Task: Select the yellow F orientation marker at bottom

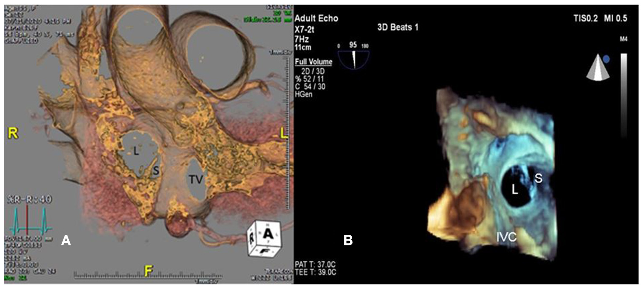Action: (148, 271)
